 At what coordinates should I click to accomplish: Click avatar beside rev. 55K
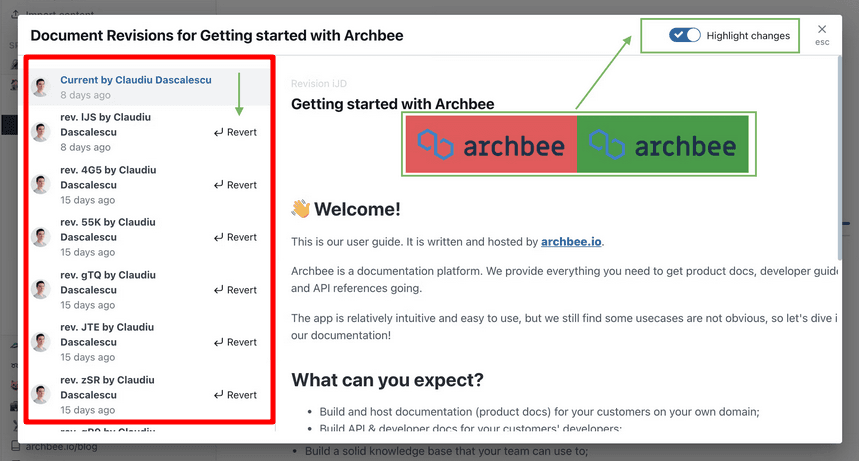[41, 237]
